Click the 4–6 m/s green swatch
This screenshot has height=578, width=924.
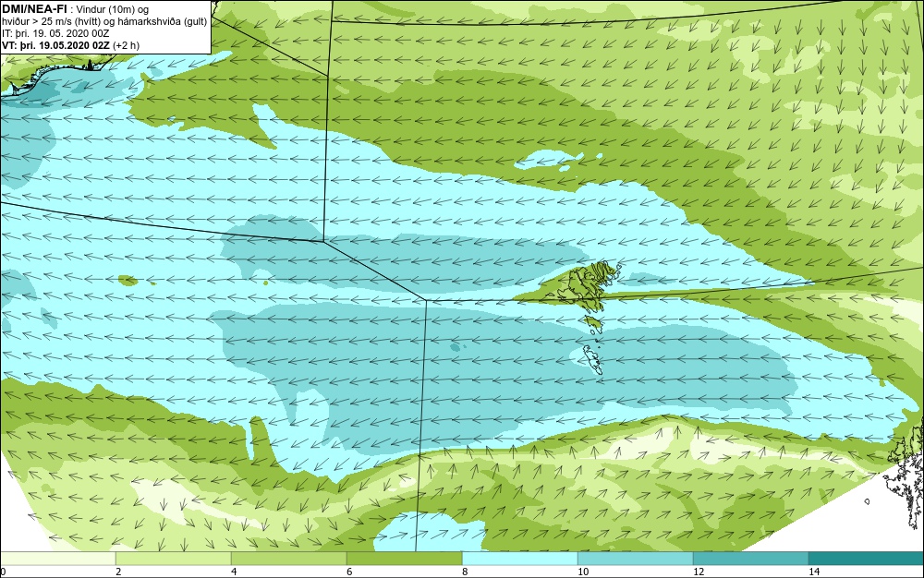pyautogui.click(x=288, y=559)
